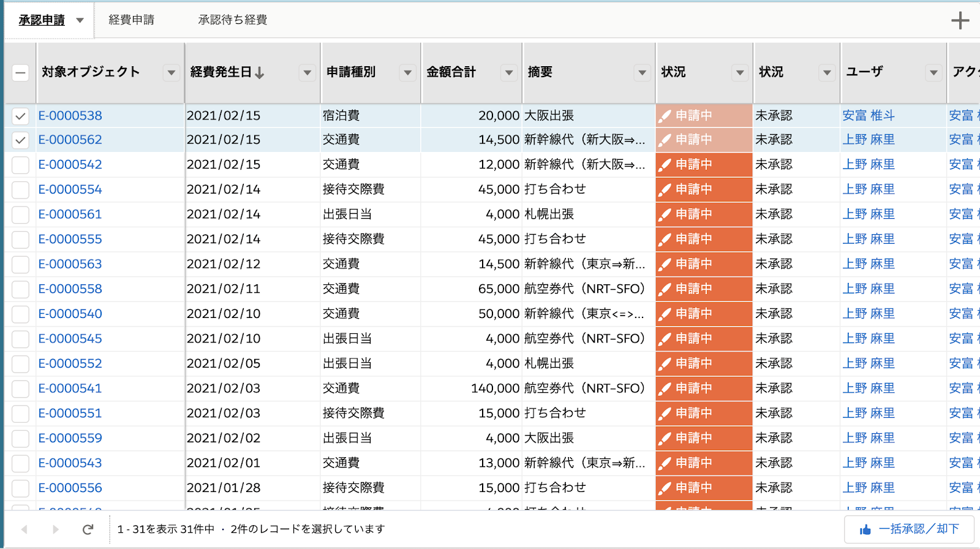
Task: Click the 一括承認／却下 button
Action: click(909, 529)
